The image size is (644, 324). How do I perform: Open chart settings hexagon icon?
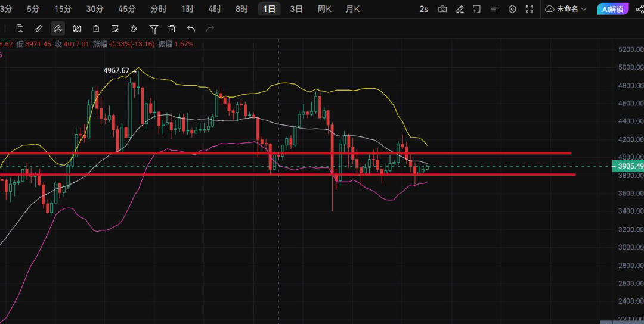click(x=512, y=9)
